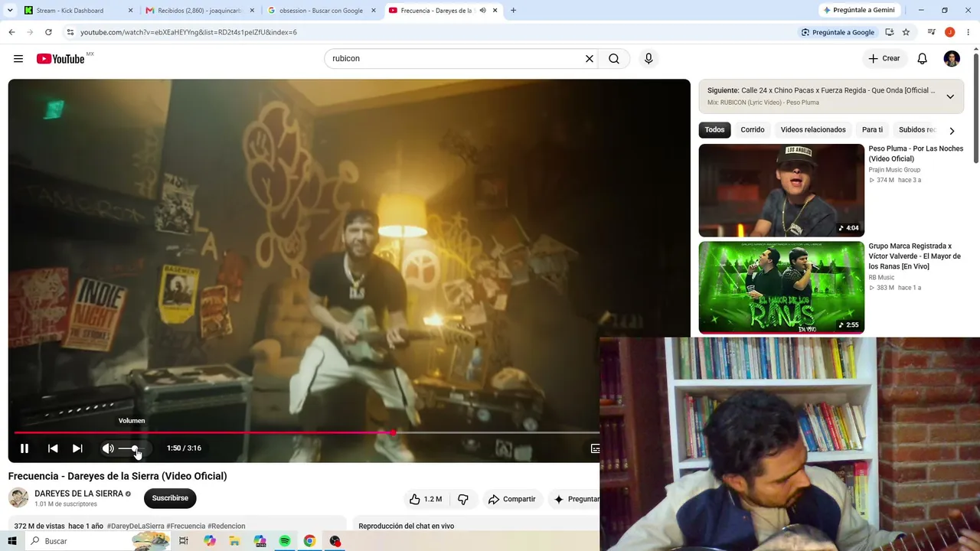Switch to the obsession Google search tab
The height and width of the screenshot is (551, 980).
[321, 11]
